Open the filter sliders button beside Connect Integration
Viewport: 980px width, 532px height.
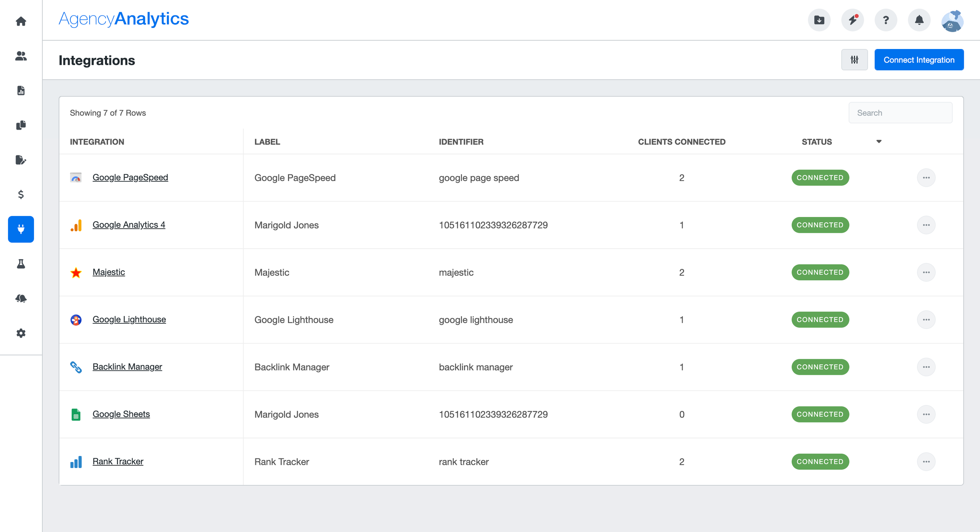(854, 59)
